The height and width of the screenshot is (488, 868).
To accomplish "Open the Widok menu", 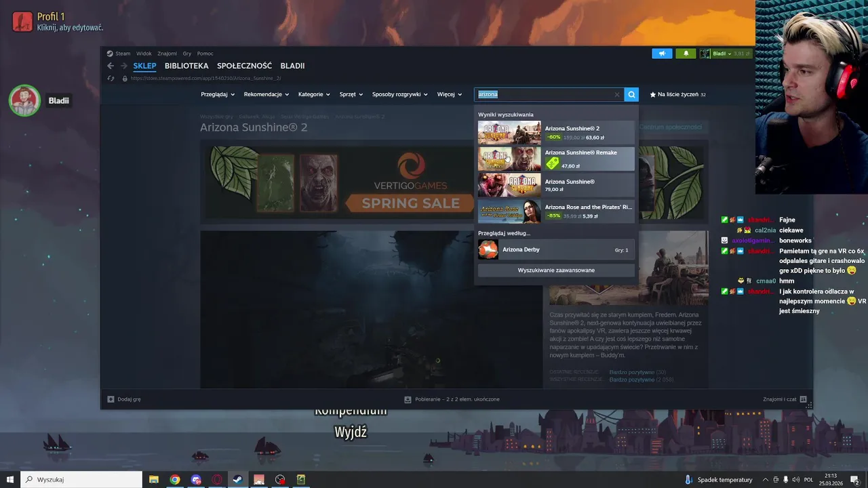I will coord(144,54).
